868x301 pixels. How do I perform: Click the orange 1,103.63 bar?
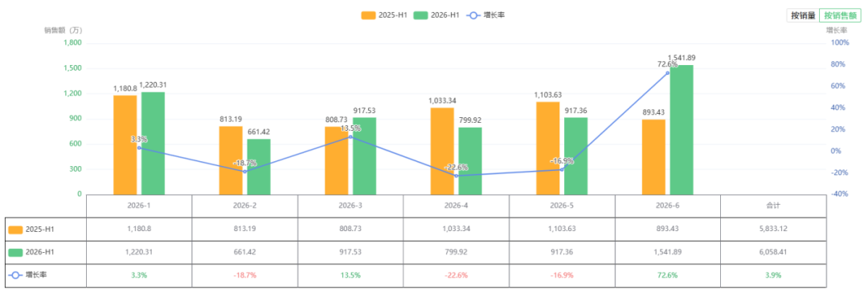point(548,148)
